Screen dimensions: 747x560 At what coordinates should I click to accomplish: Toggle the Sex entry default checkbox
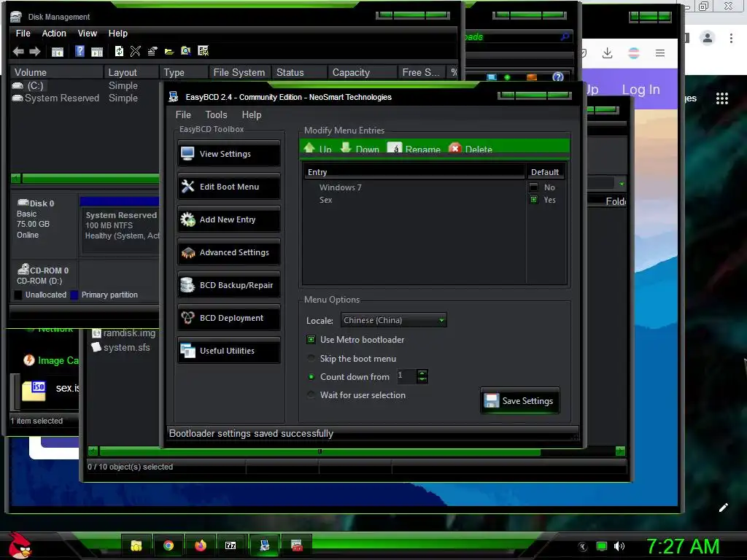coord(533,200)
